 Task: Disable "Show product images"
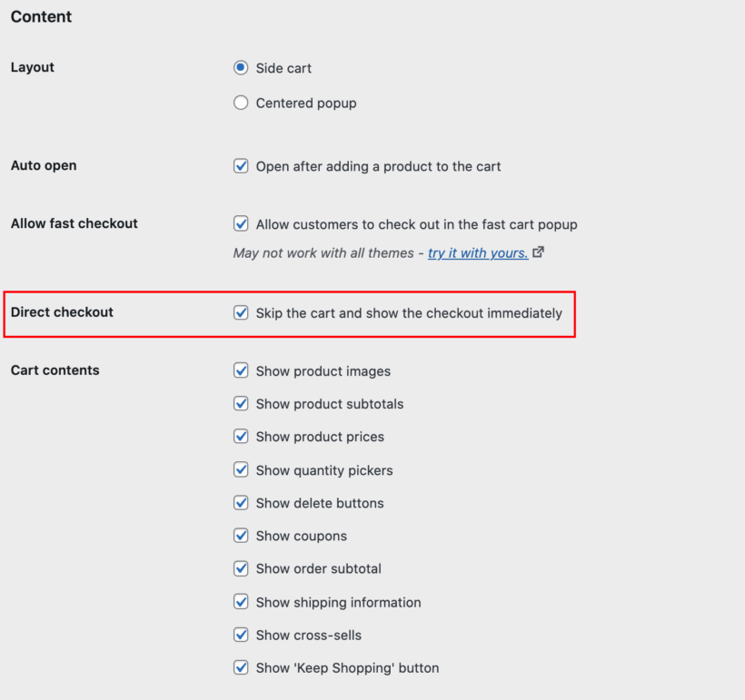241,370
